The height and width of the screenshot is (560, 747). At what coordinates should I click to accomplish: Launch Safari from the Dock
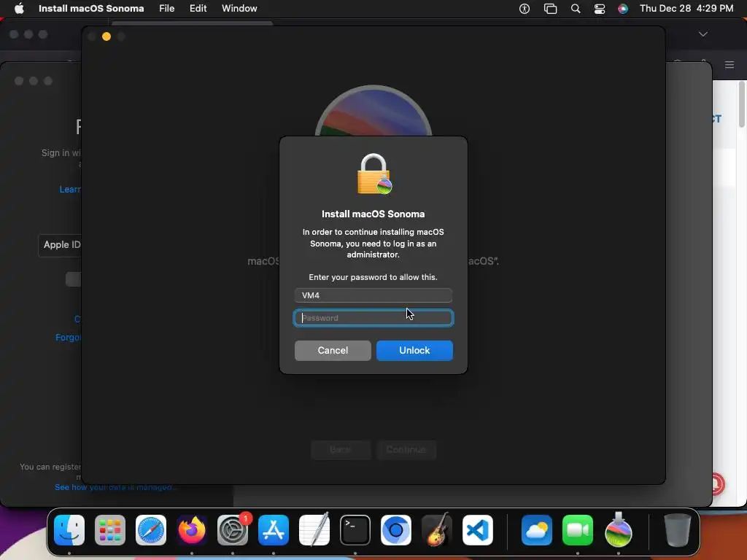click(151, 529)
